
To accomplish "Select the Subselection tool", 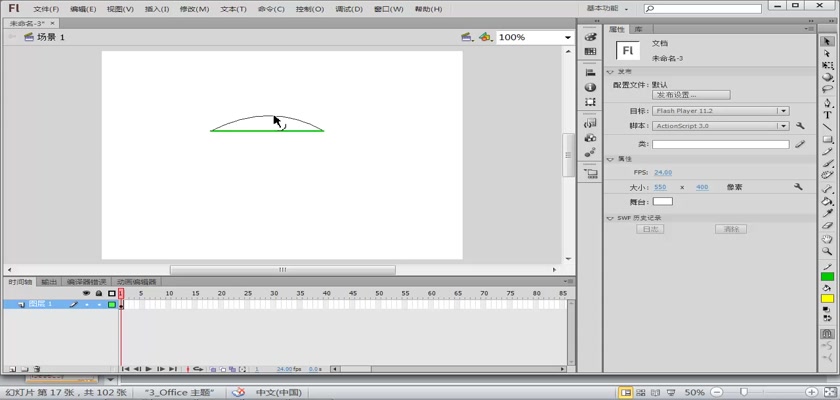I will coord(827,54).
